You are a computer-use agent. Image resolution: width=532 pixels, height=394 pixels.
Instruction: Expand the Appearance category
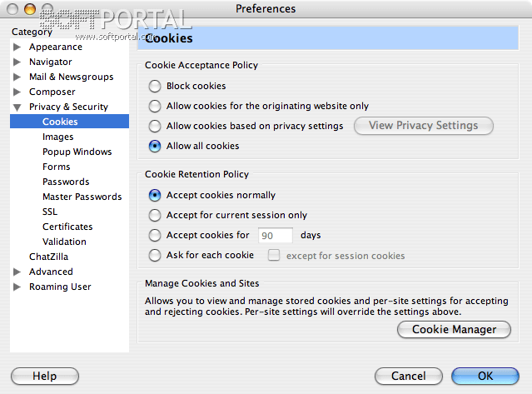(17, 47)
